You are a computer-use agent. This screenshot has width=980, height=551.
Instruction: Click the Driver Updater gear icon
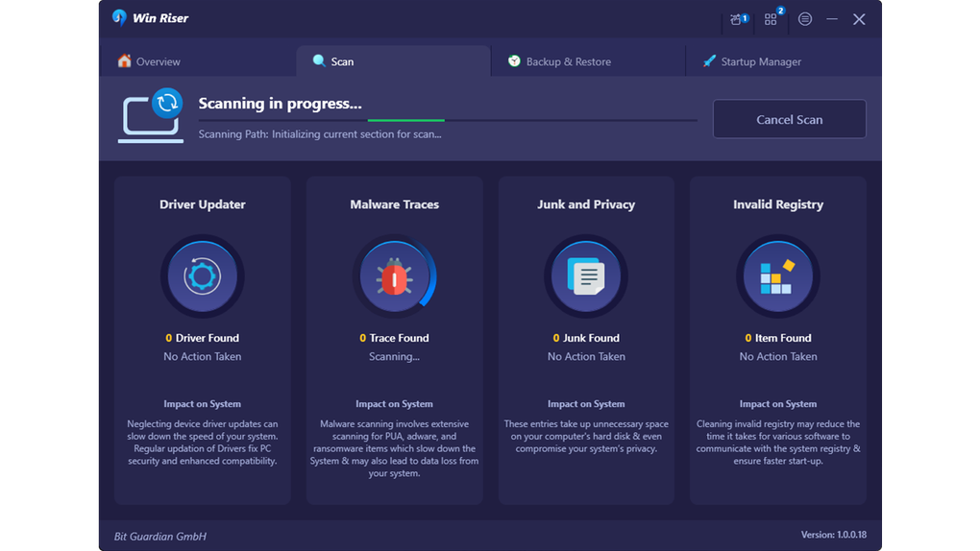[203, 276]
